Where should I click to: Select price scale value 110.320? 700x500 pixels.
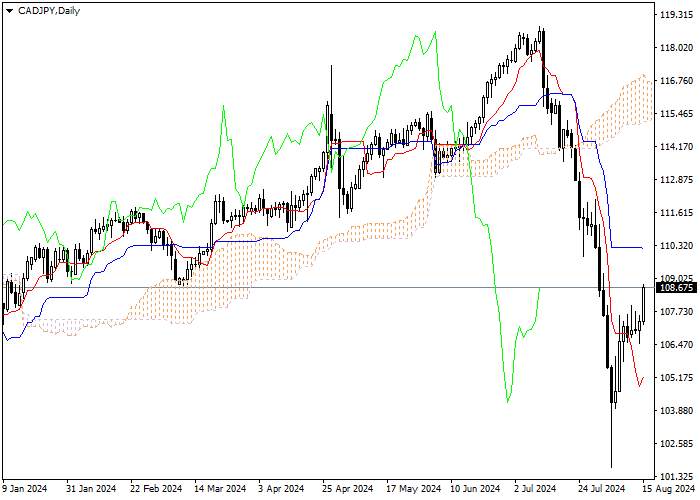point(676,246)
